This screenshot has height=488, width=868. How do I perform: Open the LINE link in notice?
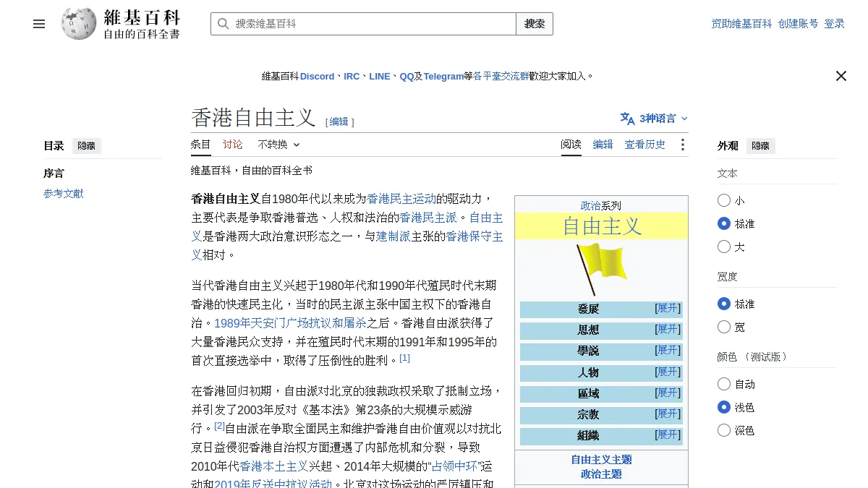pyautogui.click(x=379, y=76)
